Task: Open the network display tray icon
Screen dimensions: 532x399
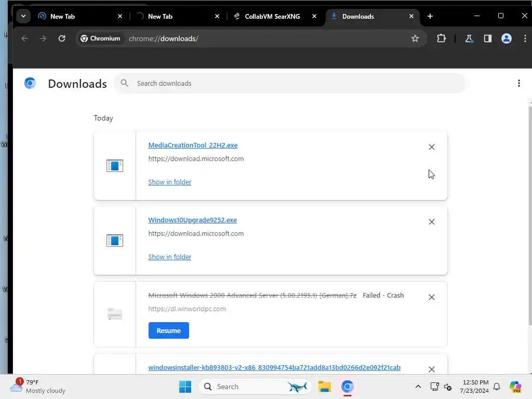Action: click(434, 387)
